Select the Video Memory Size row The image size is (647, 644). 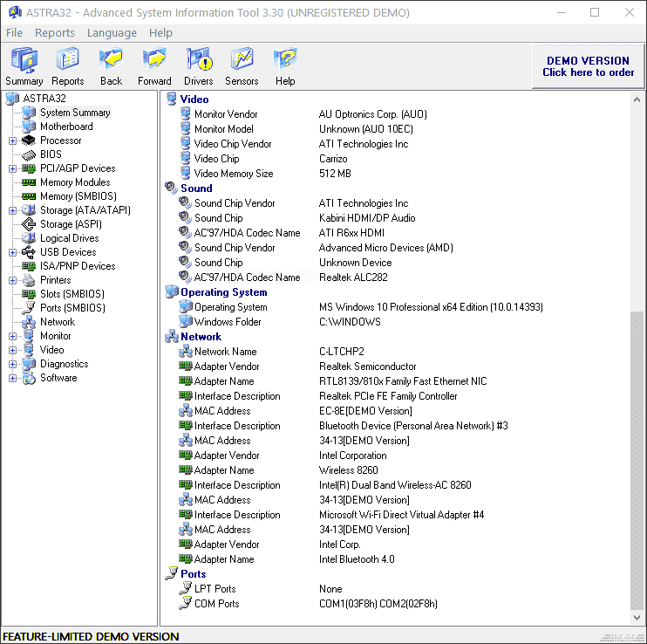(x=265, y=174)
